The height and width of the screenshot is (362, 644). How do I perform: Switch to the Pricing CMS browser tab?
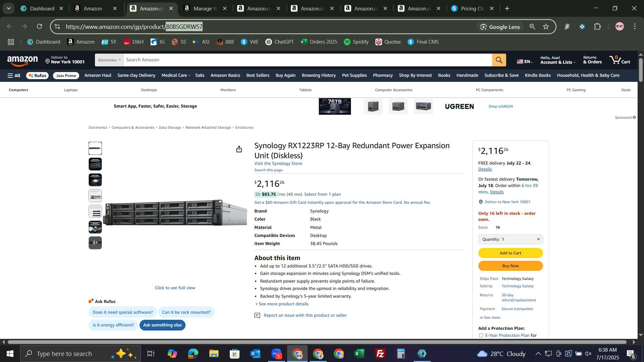[x=472, y=8]
